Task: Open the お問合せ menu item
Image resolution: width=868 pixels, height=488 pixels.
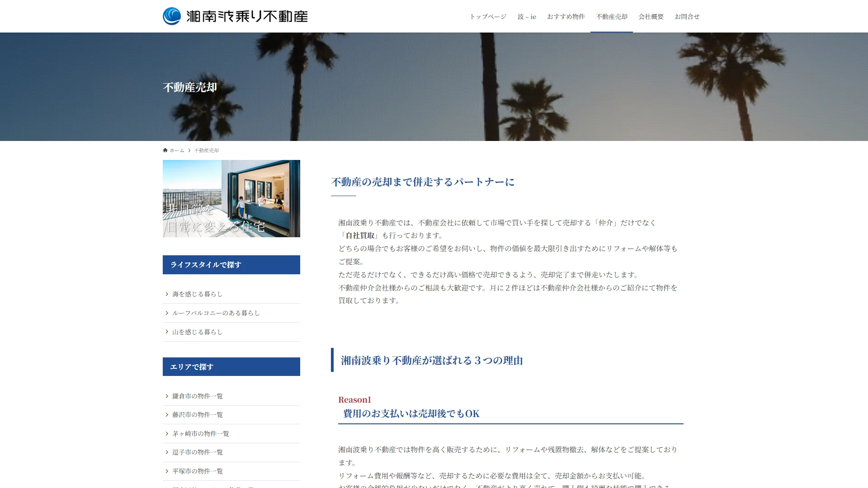Action: pyautogui.click(x=687, y=17)
